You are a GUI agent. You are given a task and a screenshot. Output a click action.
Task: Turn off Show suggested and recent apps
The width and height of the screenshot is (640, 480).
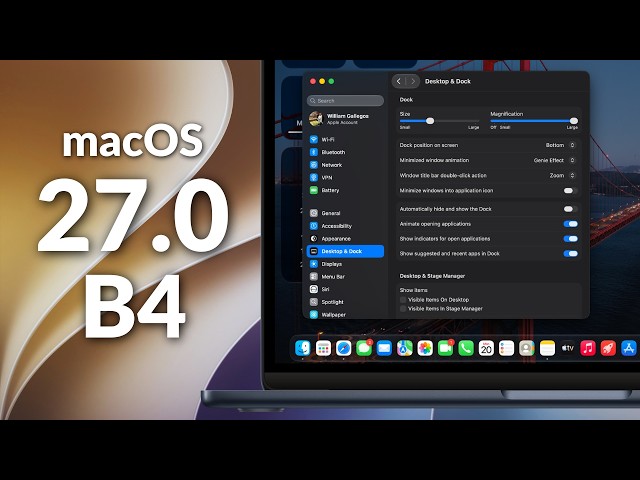click(570, 253)
